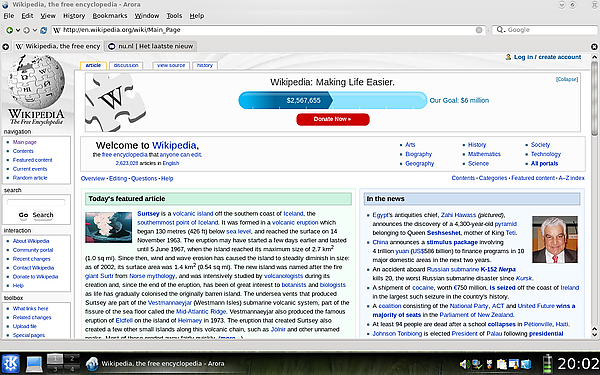The height and width of the screenshot is (375, 600).
Task: Click the green Back navigation arrow
Action: [10, 30]
